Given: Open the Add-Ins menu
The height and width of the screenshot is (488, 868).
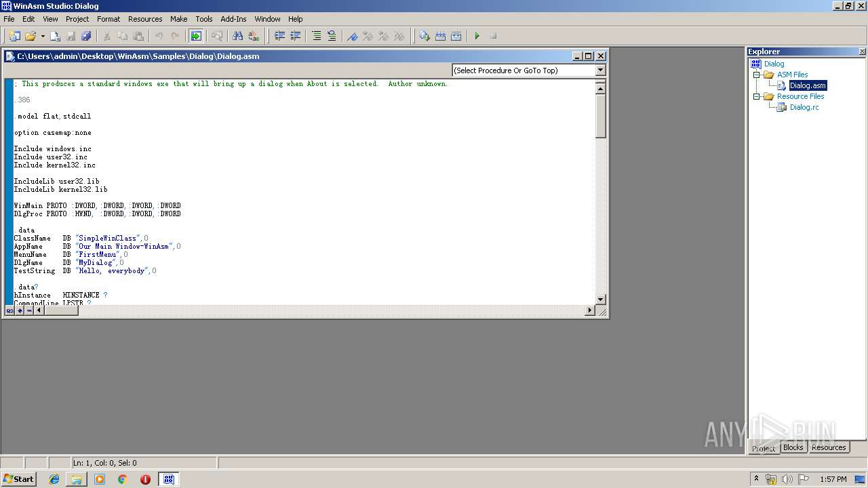Looking at the screenshot, I should [233, 19].
